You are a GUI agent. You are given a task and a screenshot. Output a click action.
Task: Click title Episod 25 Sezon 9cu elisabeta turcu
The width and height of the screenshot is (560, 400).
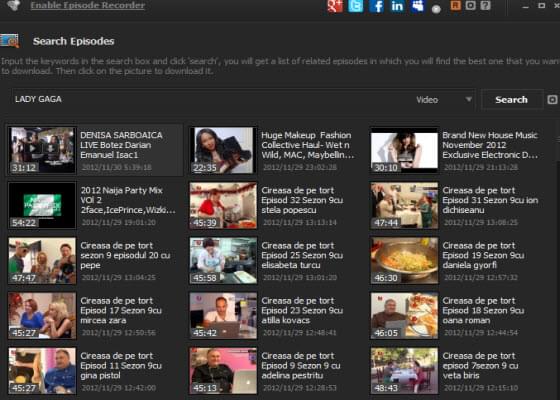[302, 255]
